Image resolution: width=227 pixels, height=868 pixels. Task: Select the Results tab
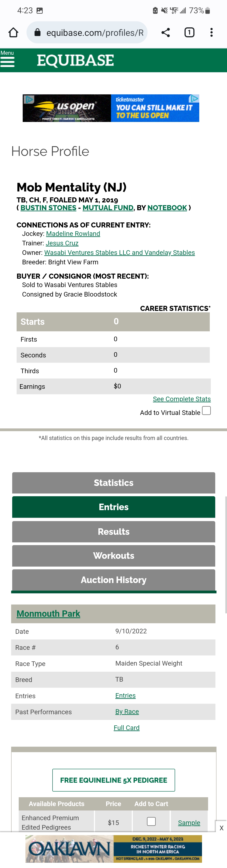(x=114, y=531)
